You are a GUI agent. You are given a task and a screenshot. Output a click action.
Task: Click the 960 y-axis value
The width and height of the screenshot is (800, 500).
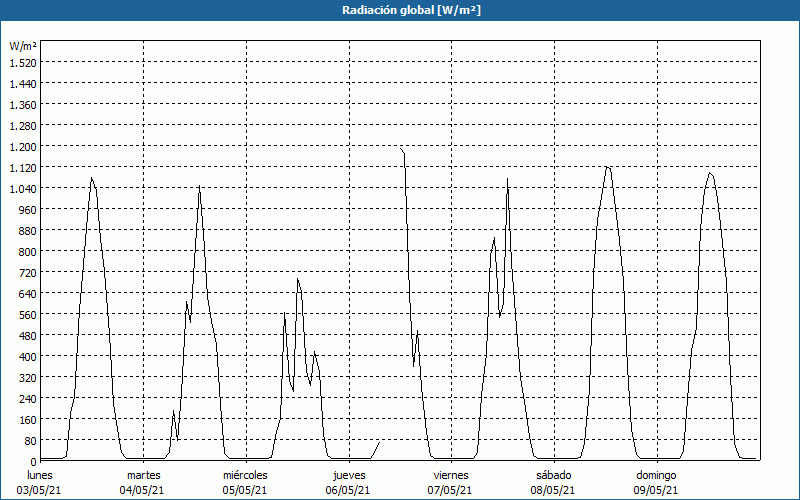pyautogui.click(x=28, y=210)
